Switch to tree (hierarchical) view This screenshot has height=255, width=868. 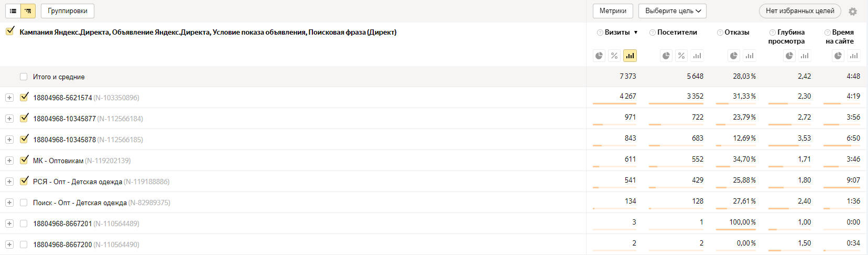(x=28, y=11)
